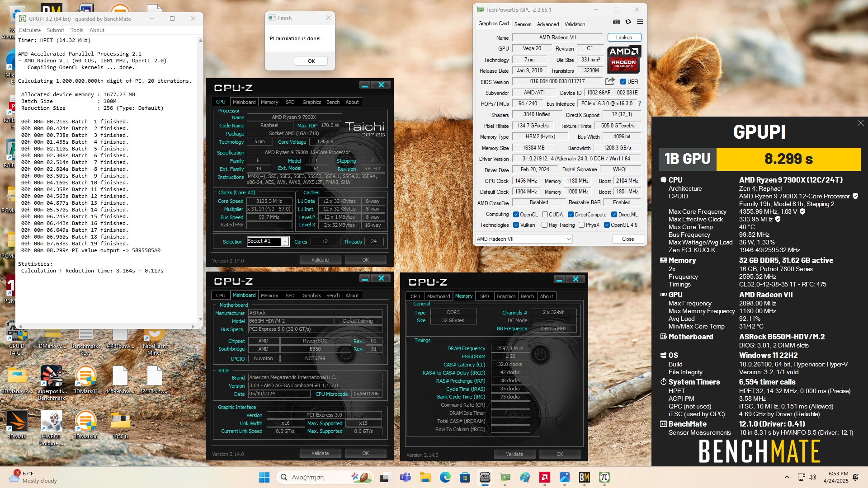
Task: Click the taskbar volume icon
Action: coord(812,477)
